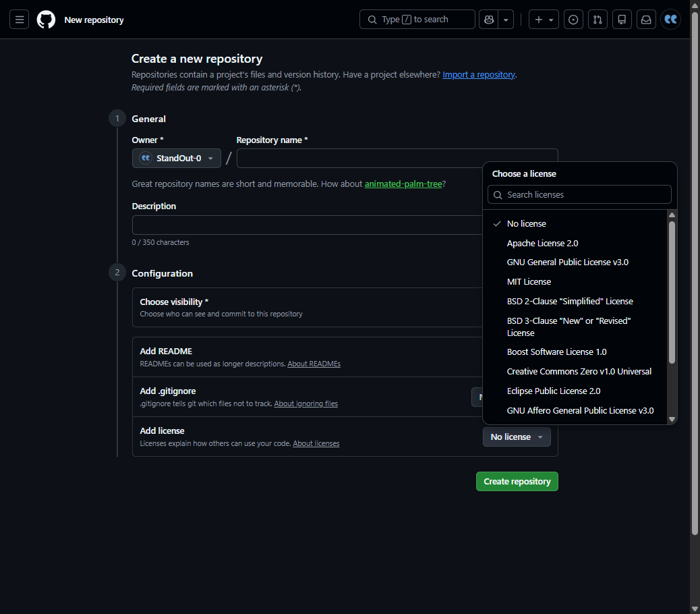Open About ignoring files link
Viewport: 700px width, 614px height.
(305, 403)
